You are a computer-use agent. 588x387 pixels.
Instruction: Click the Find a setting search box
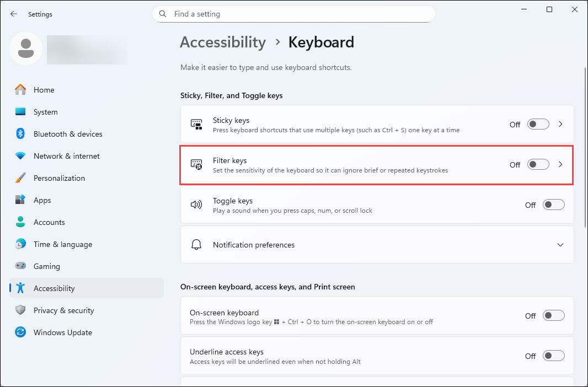tap(298, 14)
